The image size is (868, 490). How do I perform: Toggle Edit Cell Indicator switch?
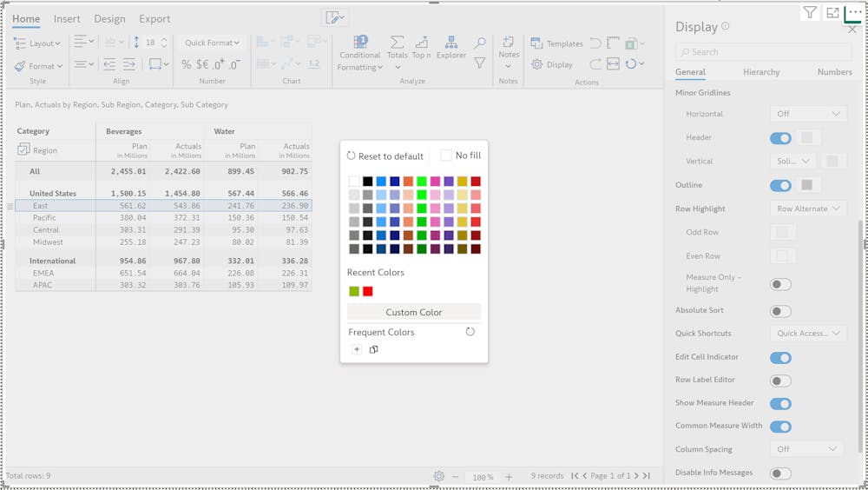780,358
